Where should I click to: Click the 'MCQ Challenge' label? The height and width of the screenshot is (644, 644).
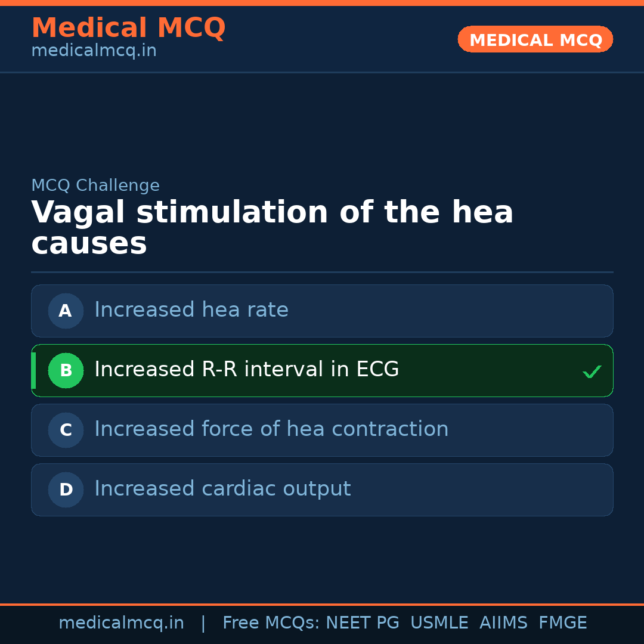click(95, 185)
